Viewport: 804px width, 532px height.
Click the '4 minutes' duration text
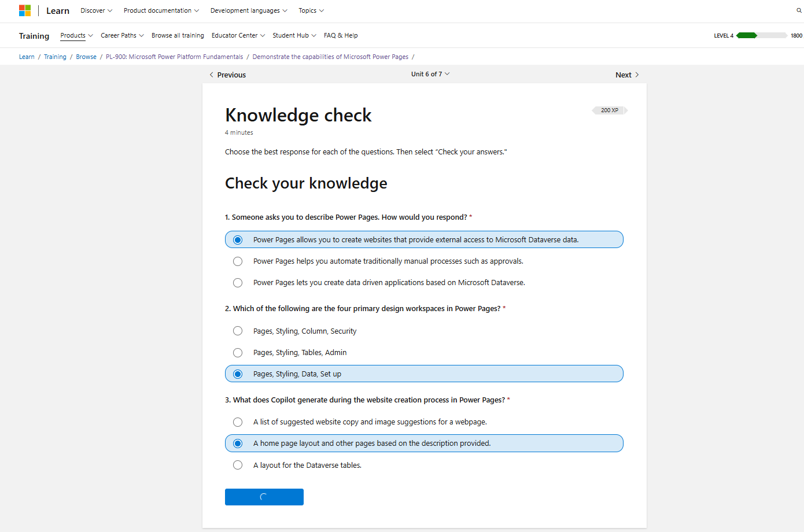[x=239, y=132]
